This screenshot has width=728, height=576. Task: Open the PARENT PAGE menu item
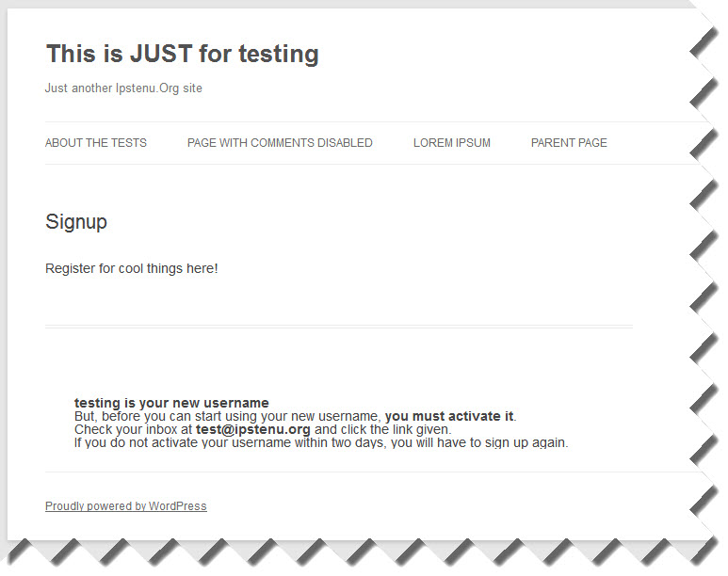tap(569, 143)
